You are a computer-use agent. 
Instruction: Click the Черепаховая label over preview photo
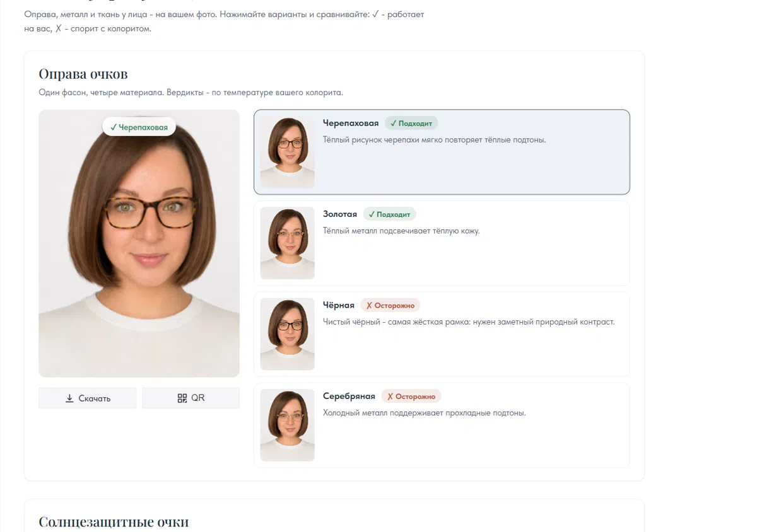point(139,127)
